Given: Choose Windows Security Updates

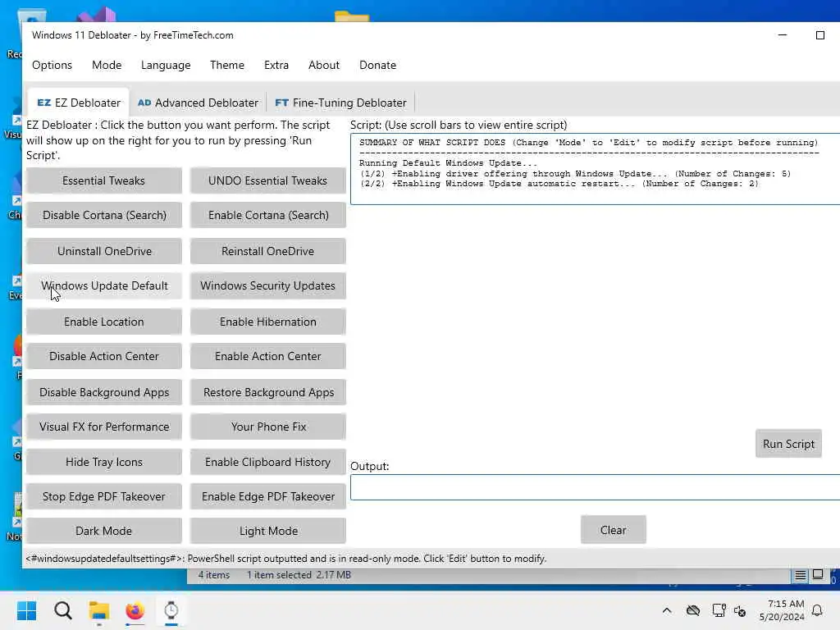Looking at the screenshot, I should tap(268, 285).
